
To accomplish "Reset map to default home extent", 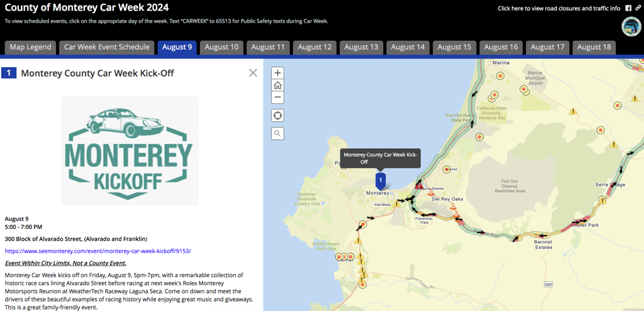I will [277, 85].
